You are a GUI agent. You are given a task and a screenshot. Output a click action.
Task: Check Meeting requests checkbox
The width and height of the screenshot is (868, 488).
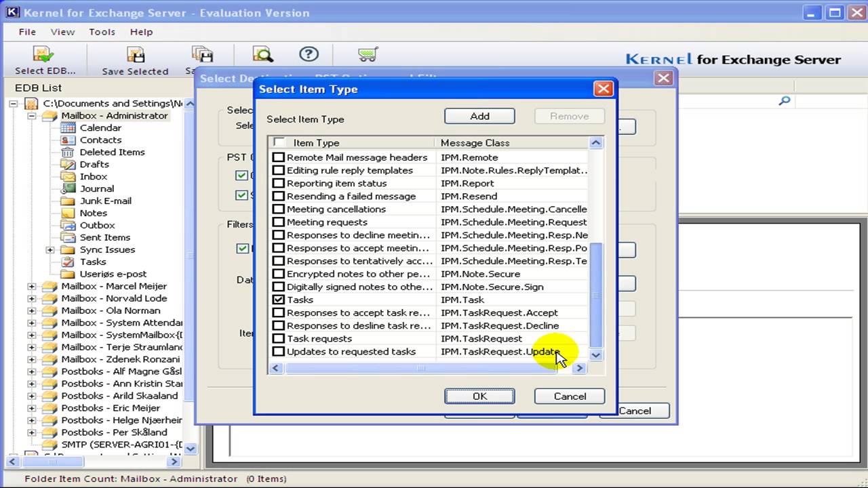(x=279, y=222)
